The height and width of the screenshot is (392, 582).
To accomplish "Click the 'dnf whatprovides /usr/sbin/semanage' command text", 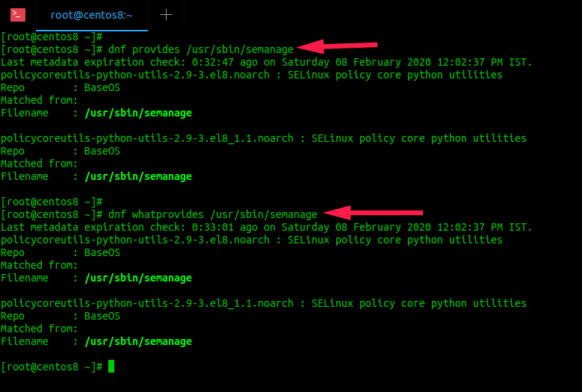I will [213, 214].
